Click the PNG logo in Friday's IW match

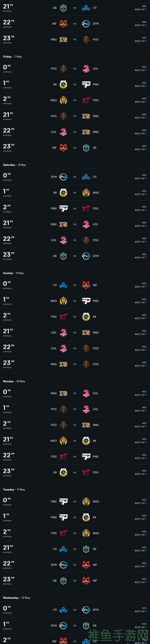pos(86,85)
